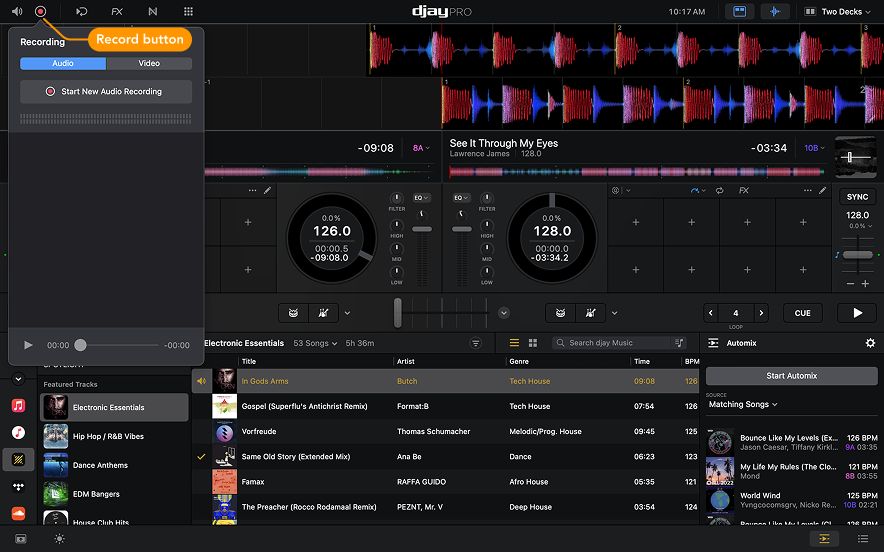884x552 pixels.
Task: Click the right deck FX label
Action: pos(744,191)
